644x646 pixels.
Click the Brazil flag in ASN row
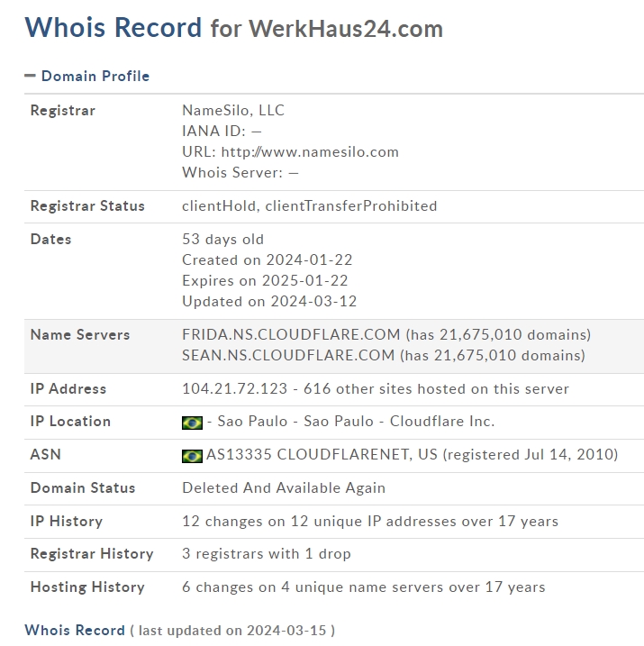coord(192,456)
